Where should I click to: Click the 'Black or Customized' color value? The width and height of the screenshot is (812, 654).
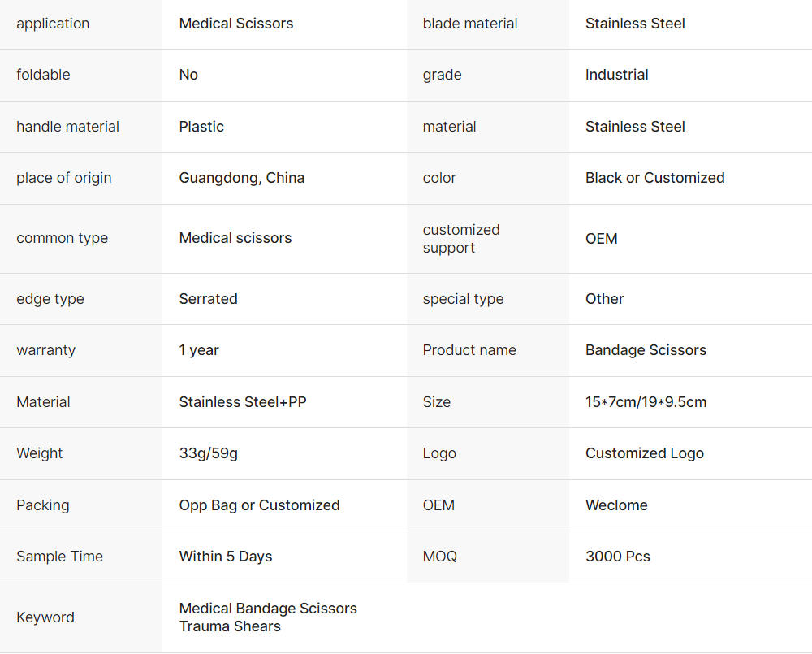(x=654, y=178)
